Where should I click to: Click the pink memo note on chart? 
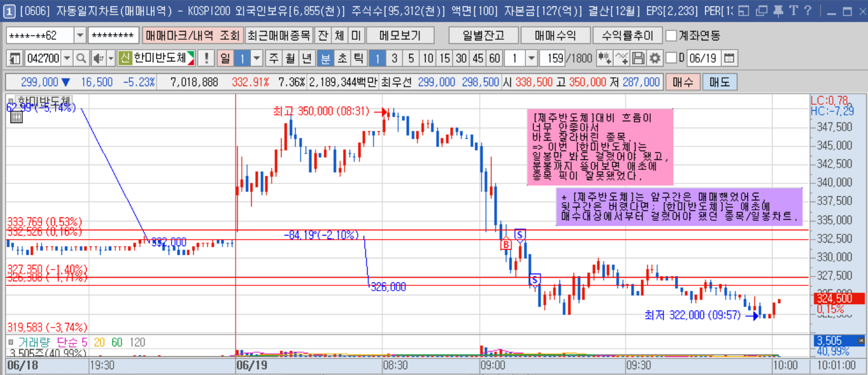tap(600, 146)
